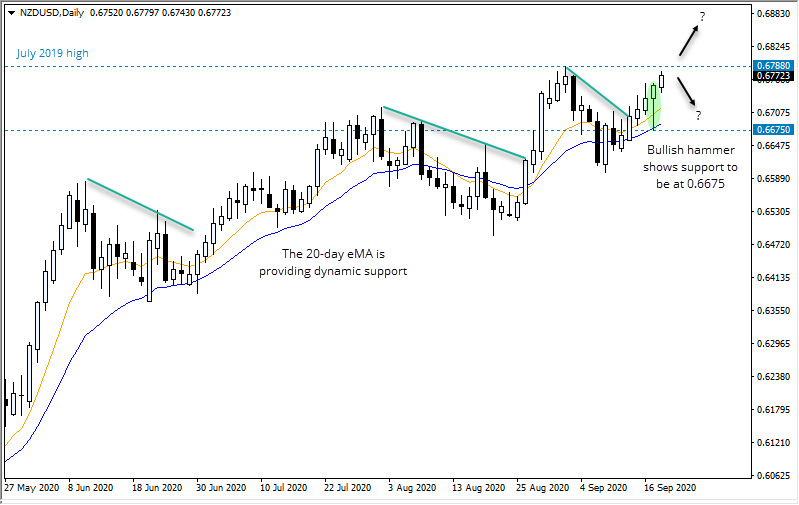Click the downward-pointing black arrow

688,93
